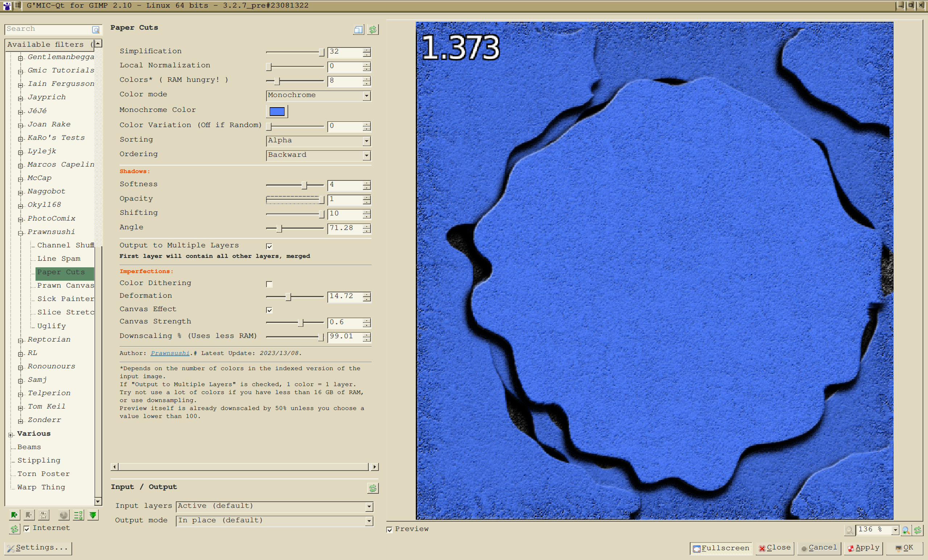
Task: Enable the Color Dithering checkbox
Action: [x=269, y=284]
